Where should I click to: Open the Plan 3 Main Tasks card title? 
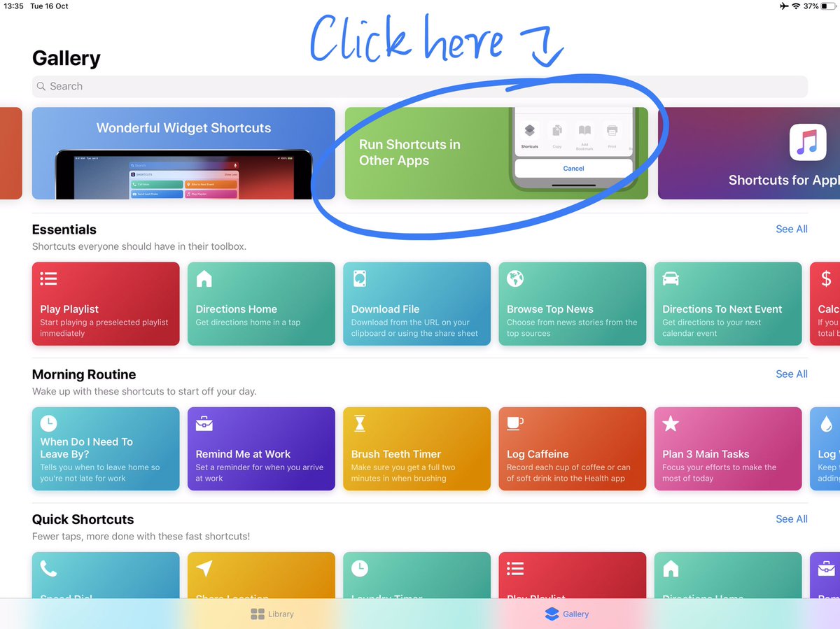pos(706,454)
